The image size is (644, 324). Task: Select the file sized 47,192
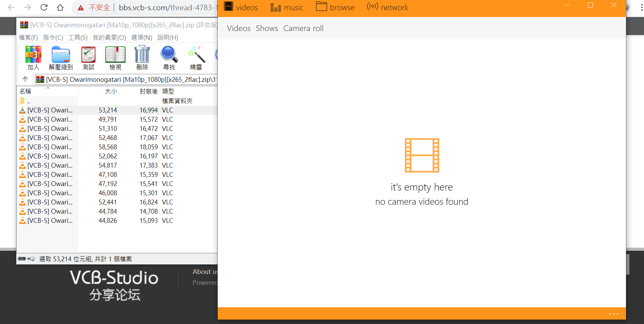coord(117,184)
